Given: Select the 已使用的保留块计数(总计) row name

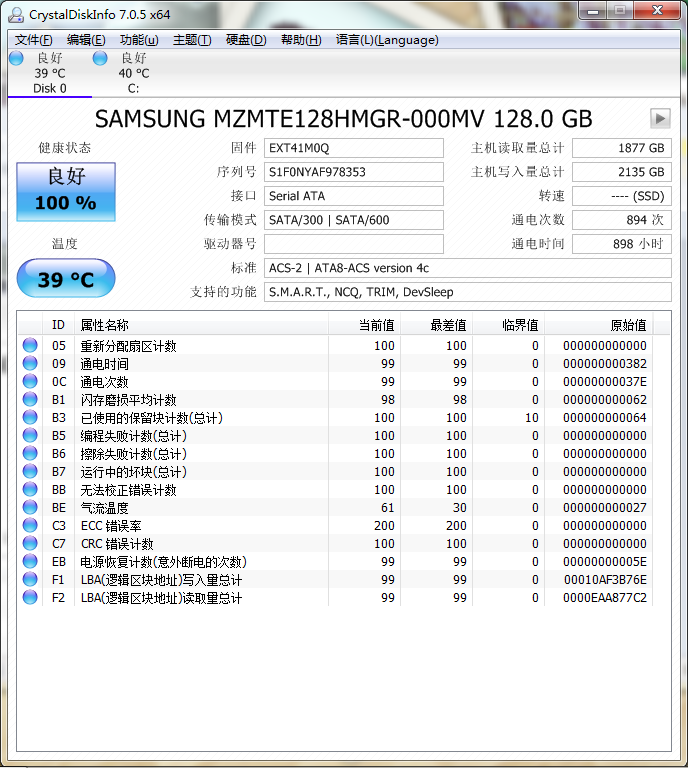Looking at the screenshot, I should tap(152, 418).
